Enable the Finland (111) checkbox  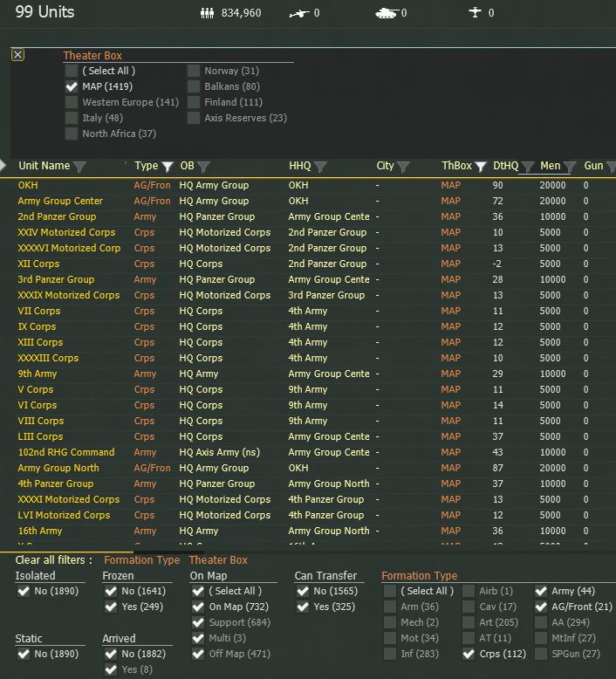pos(194,102)
